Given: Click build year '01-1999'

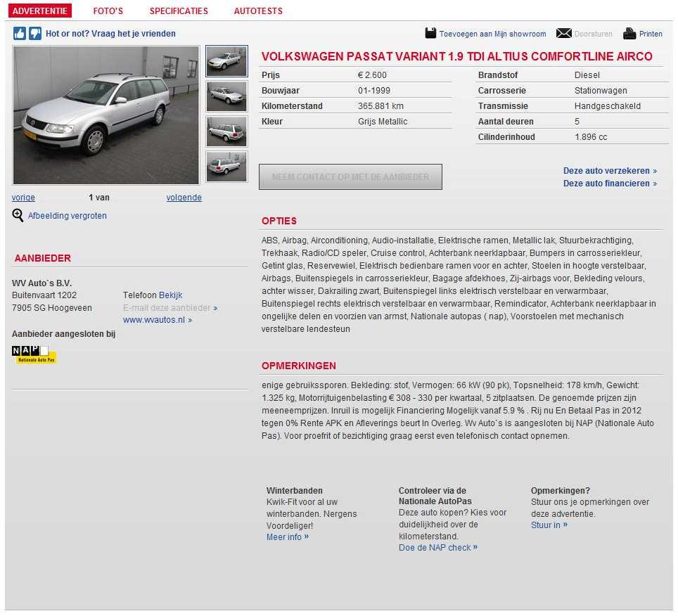Looking at the screenshot, I should point(374,90).
